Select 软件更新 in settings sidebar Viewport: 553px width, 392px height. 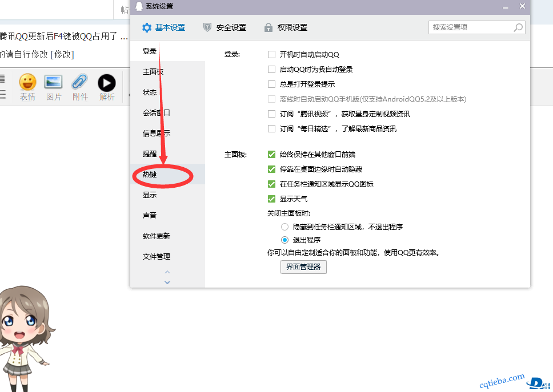(x=167, y=236)
